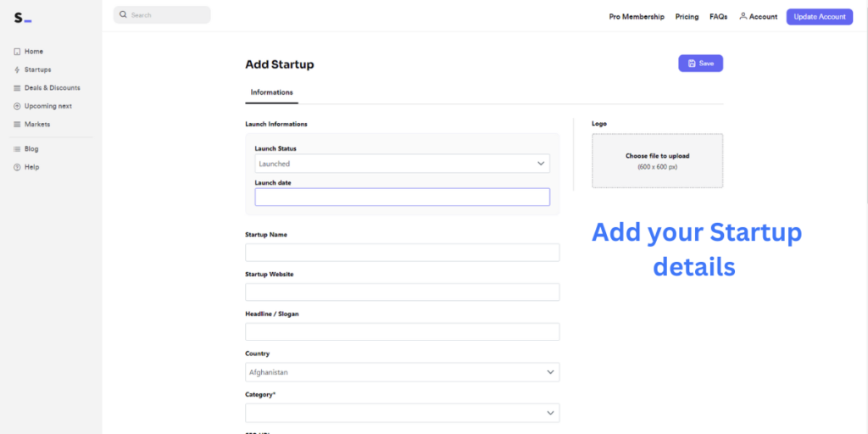
Task: Open the Home sidebar link
Action: (34, 52)
